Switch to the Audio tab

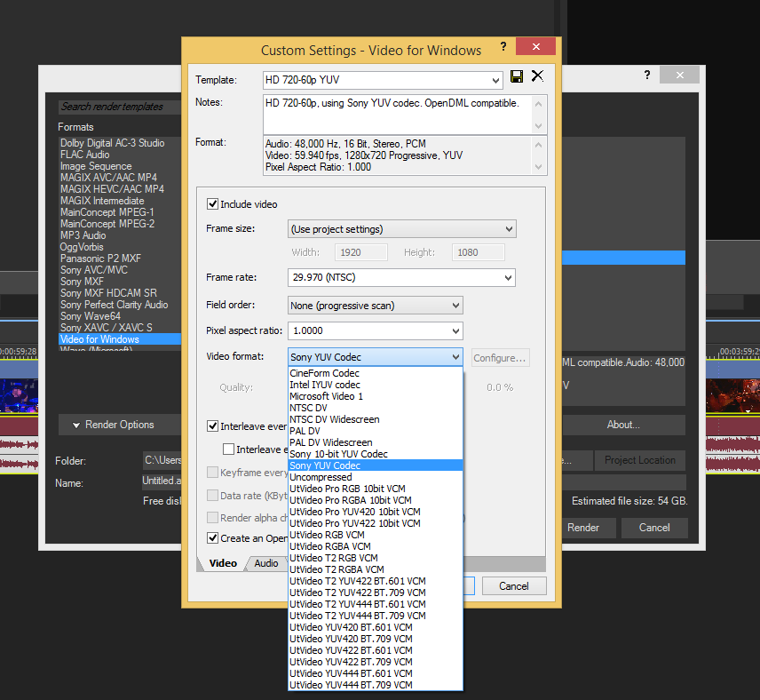pos(266,563)
